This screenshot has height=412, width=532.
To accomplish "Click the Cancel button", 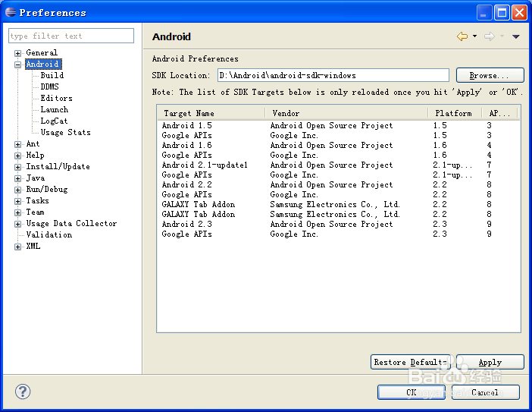I will (x=485, y=392).
